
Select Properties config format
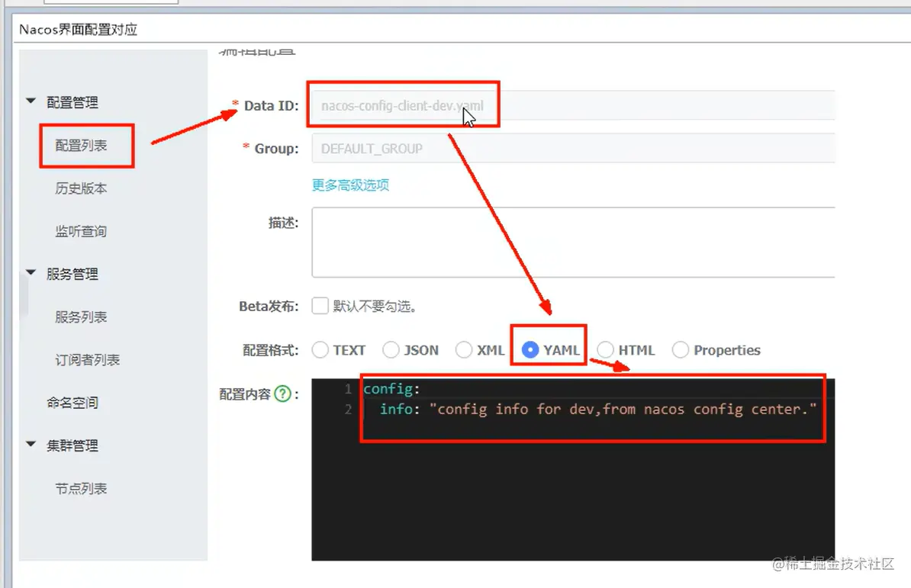click(681, 349)
